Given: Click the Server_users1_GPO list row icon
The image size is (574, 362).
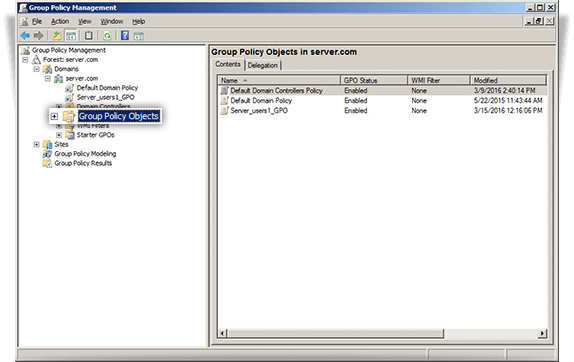Looking at the screenshot, I should coord(224,110).
